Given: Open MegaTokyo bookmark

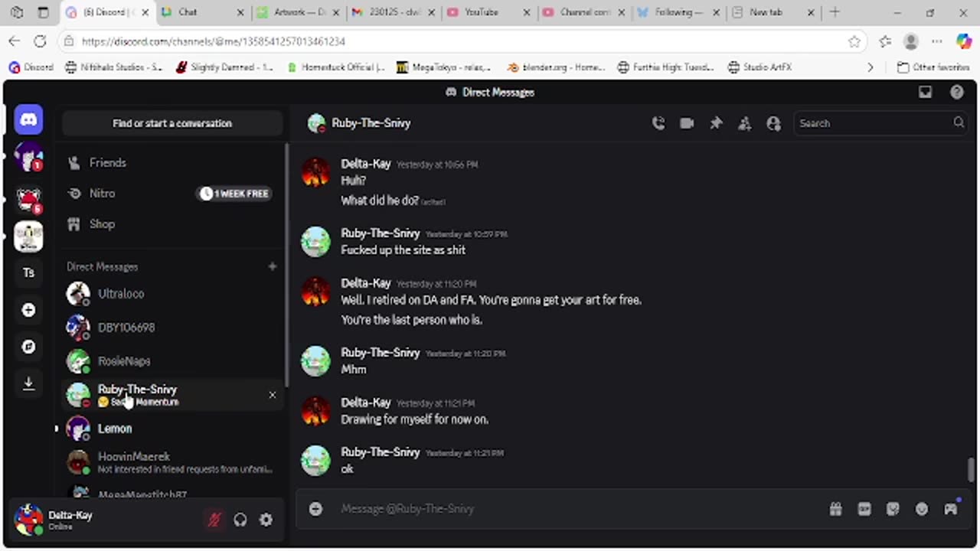Looking at the screenshot, I should click(443, 67).
